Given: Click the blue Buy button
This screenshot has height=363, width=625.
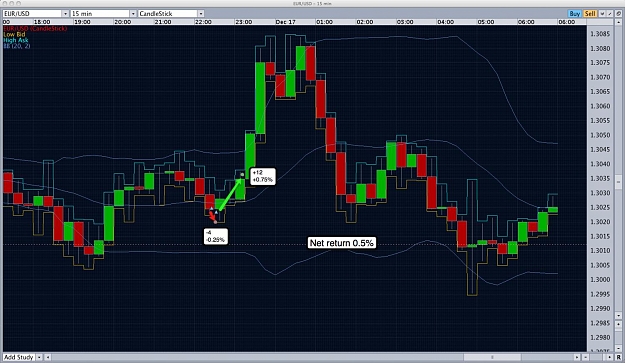Looking at the screenshot, I should [x=574, y=14].
